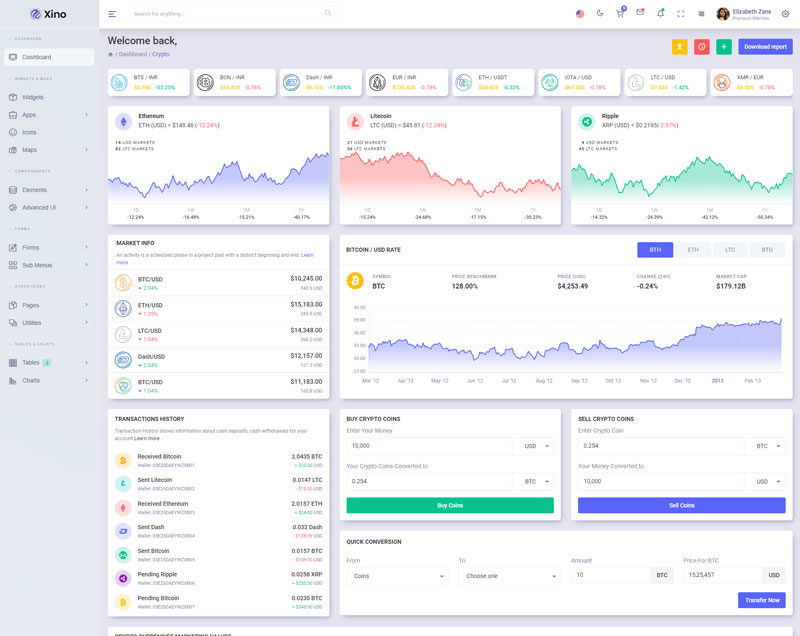Open the mail messages icon

640,13
